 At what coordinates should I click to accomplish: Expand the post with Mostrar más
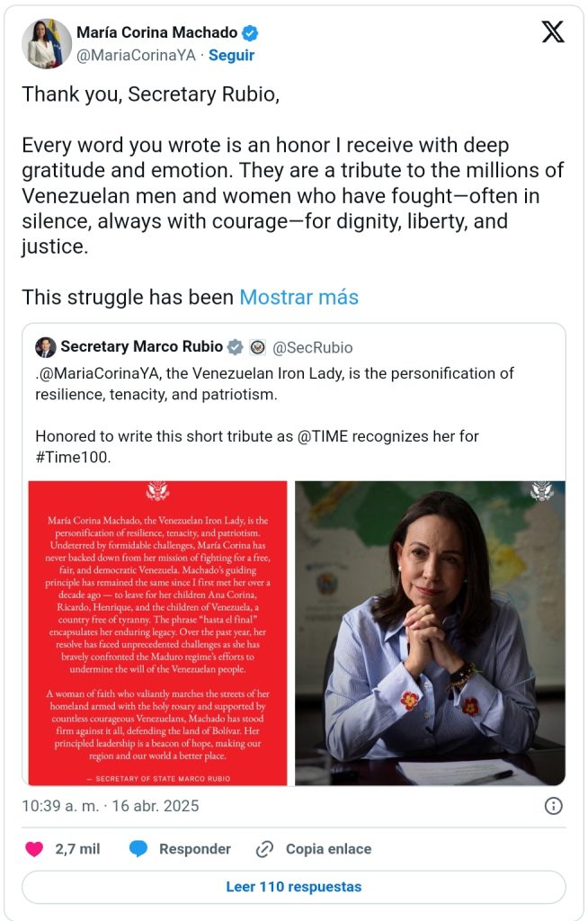pyautogui.click(x=298, y=297)
